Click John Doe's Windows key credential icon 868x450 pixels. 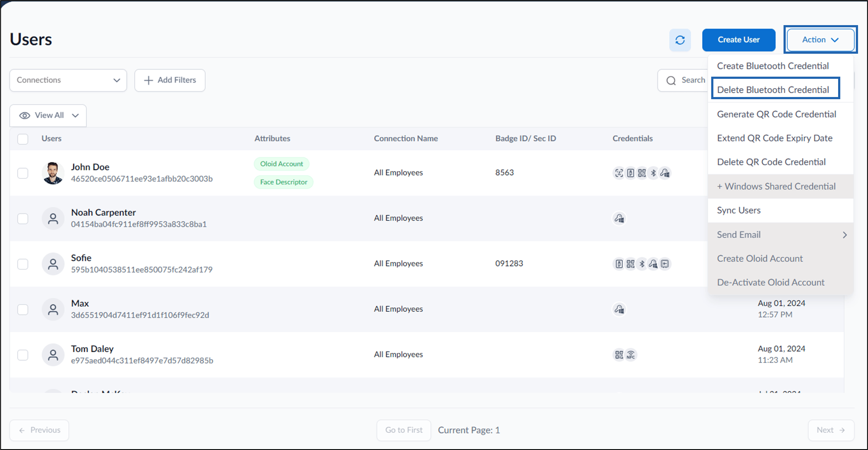[x=665, y=173]
